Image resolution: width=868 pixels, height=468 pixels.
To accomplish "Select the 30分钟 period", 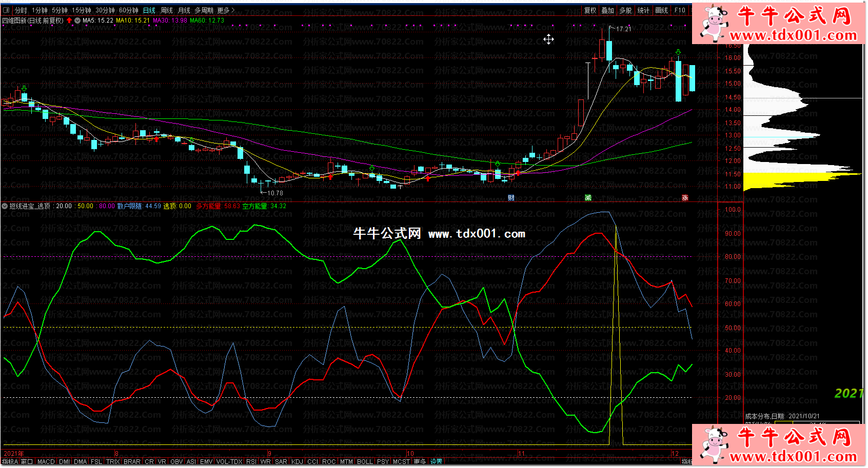I will pyautogui.click(x=105, y=10).
